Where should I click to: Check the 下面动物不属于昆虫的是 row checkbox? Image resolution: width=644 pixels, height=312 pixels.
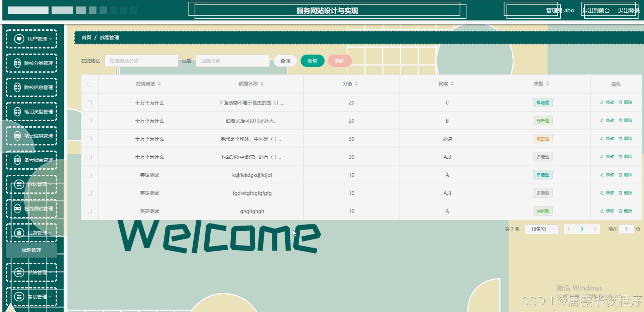click(89, 103)
